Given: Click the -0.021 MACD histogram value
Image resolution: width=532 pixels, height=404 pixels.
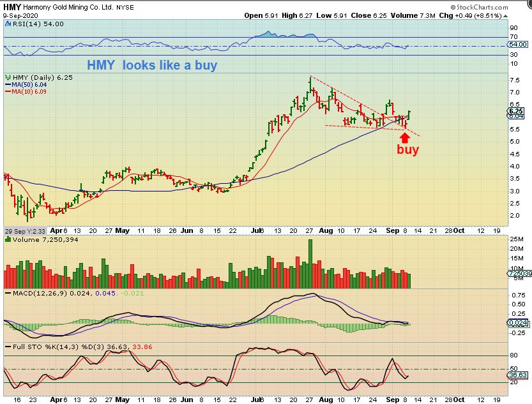Looking at the screenshot, I should click(132, 293).
